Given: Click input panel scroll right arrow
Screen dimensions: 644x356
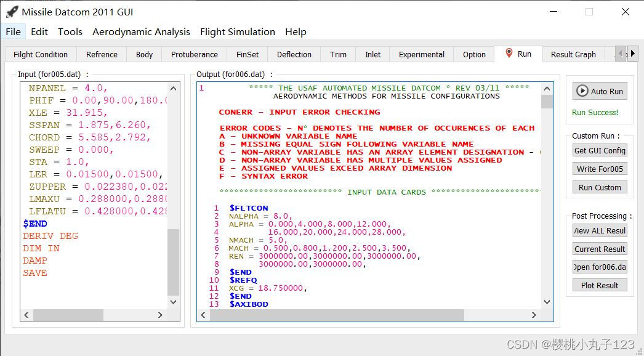Looking at the screenshot, I should coord(161,315).
